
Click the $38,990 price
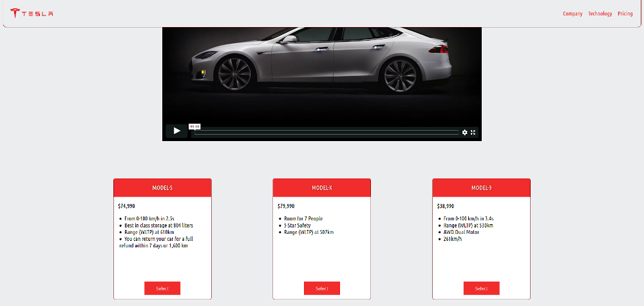tap(446, 206)
